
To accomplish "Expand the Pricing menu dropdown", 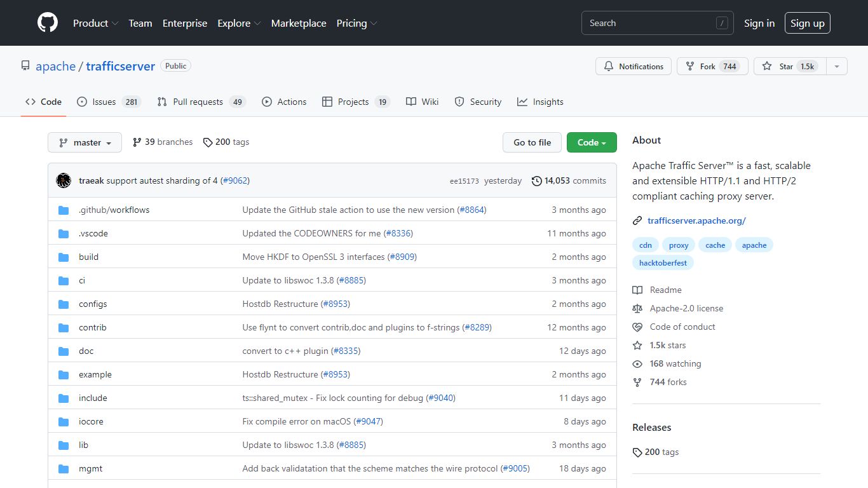I will point(356,23).
